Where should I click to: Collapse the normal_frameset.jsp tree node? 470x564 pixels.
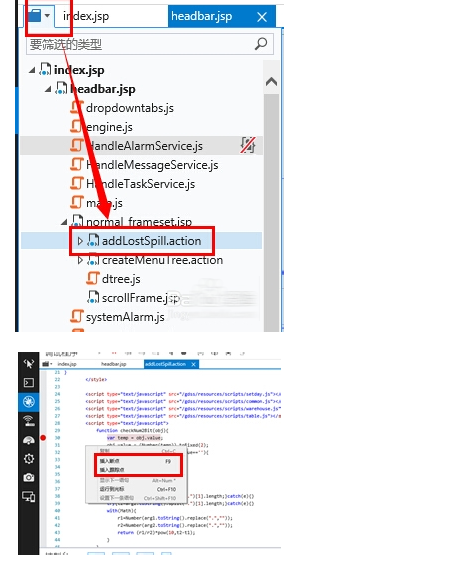click(64, 222)
